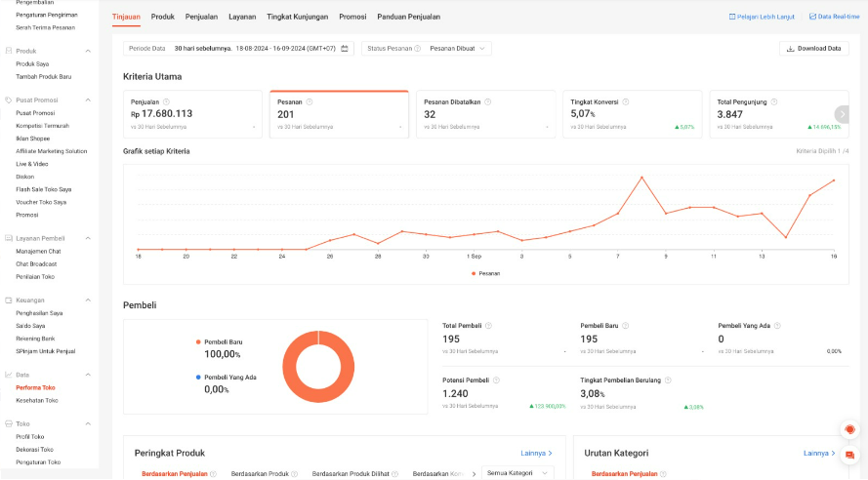Select the Pesanan Dibatalkan metric card
Viewport: 868px width, 480px height.
click(x=484, y=114)
